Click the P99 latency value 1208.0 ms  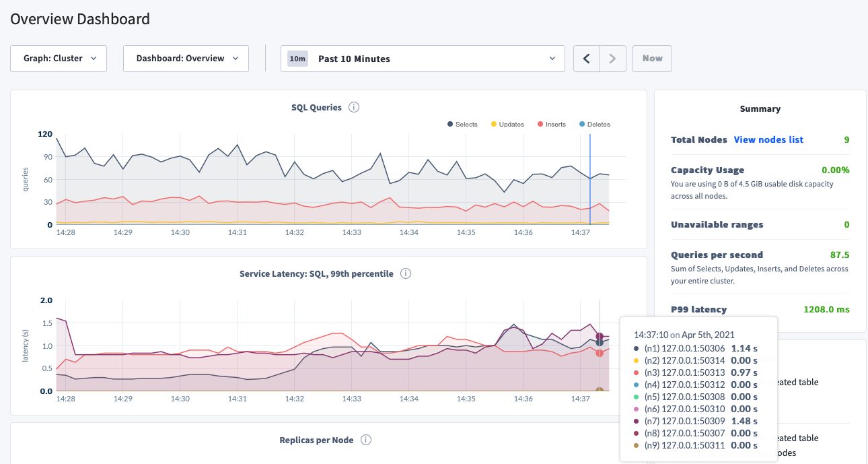(x=826, y=309)
